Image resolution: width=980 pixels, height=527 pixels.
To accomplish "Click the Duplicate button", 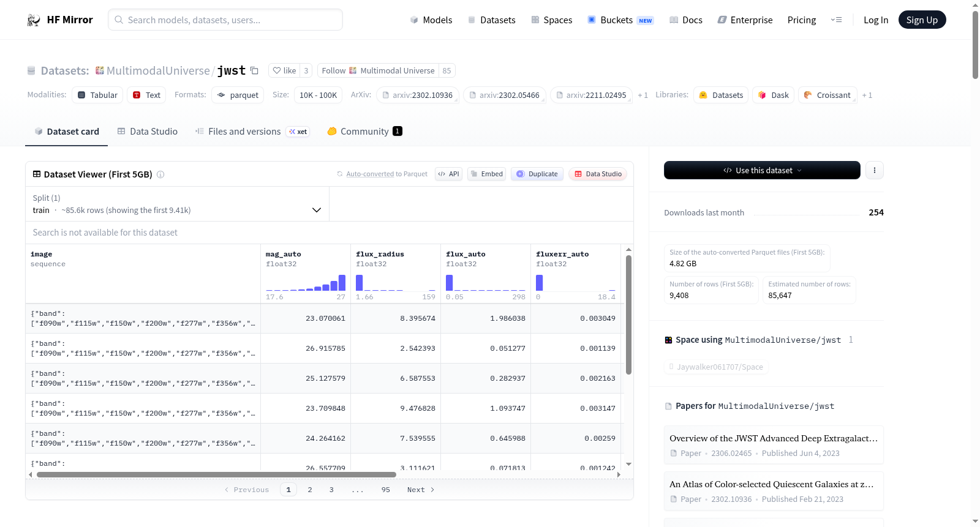I will [x=537, y=174].
